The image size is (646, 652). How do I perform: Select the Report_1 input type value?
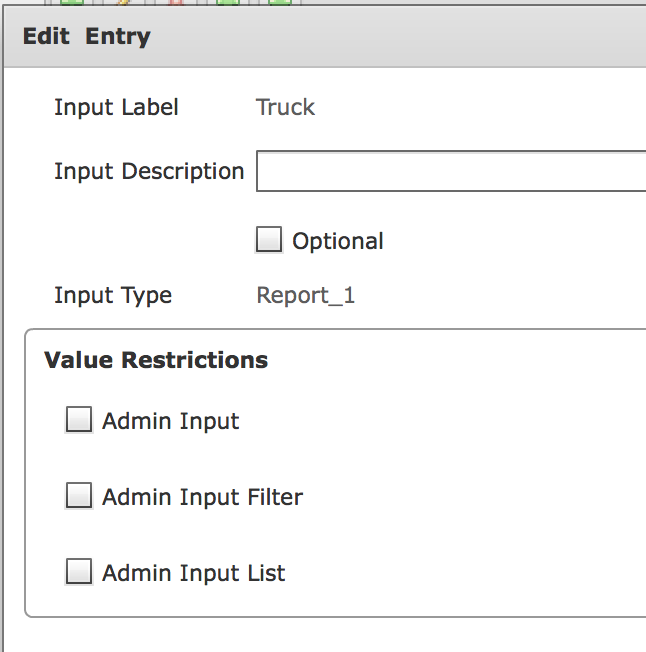pos(306,295)
